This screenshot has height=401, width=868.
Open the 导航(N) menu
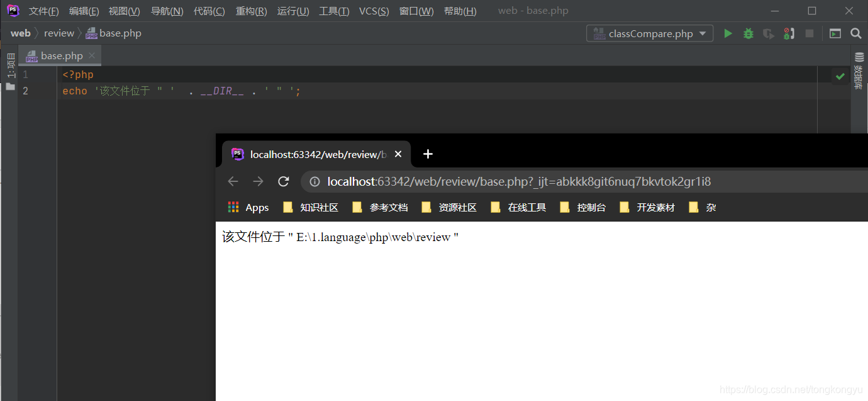click(167, 11)
